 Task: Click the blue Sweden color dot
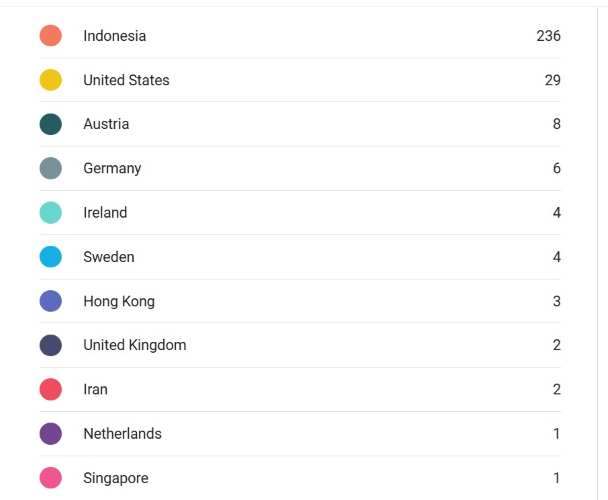[x=50, y=257]
